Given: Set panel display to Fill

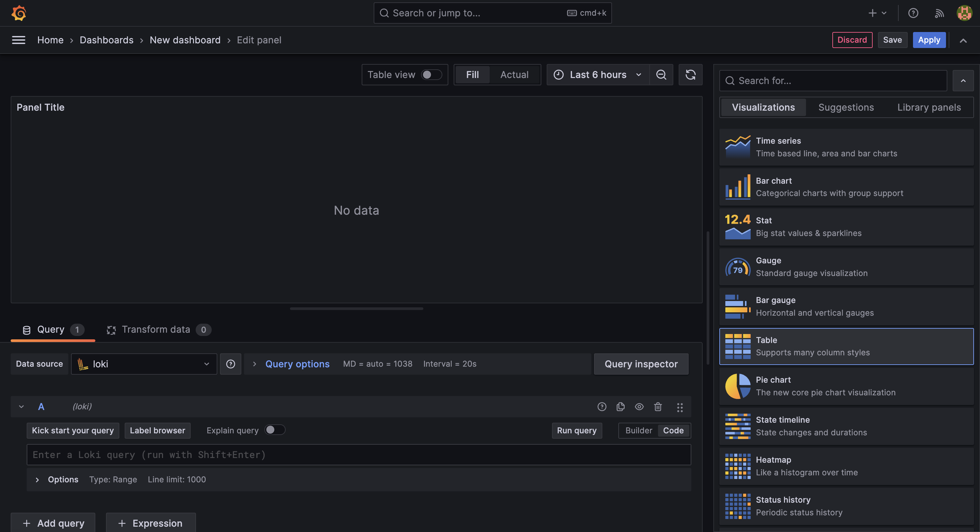Looking at the screenshot, I should coord(472,75).
